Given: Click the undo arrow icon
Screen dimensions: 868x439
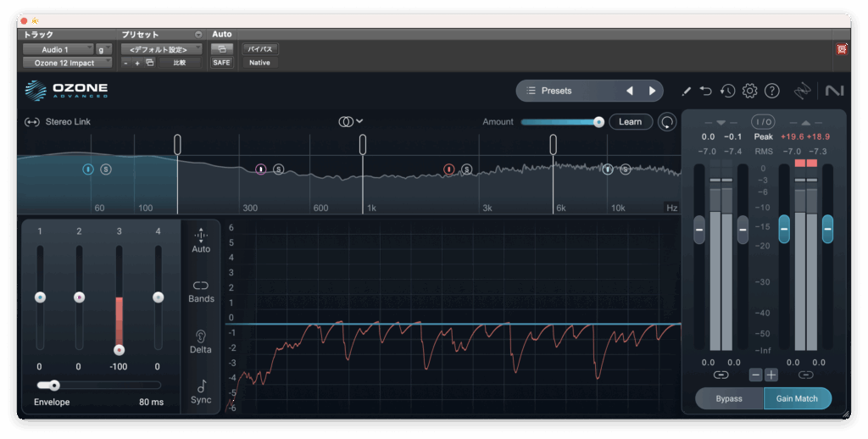Looking at the screenshot, I should (706, 91).
